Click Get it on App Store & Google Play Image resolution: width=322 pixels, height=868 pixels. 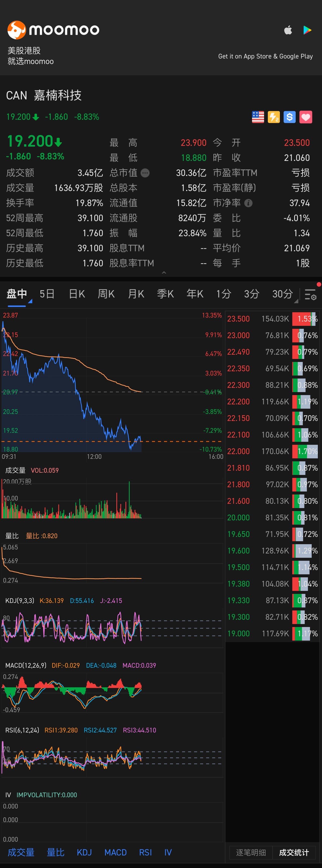click(x=266, y=56)
